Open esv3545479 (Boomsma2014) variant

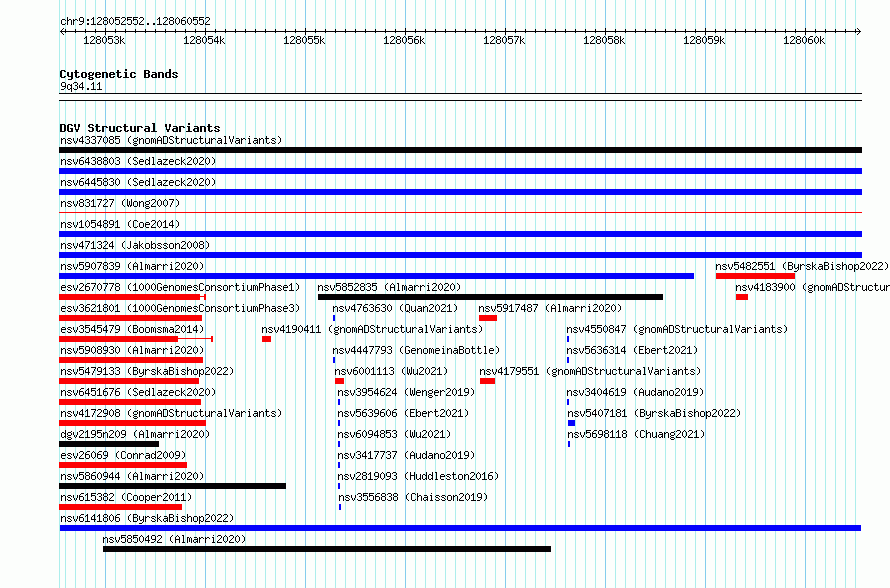132,329
